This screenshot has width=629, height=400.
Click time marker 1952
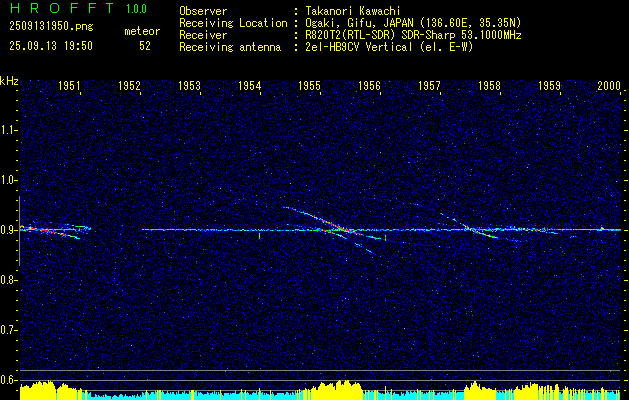[x=129, y=85]
